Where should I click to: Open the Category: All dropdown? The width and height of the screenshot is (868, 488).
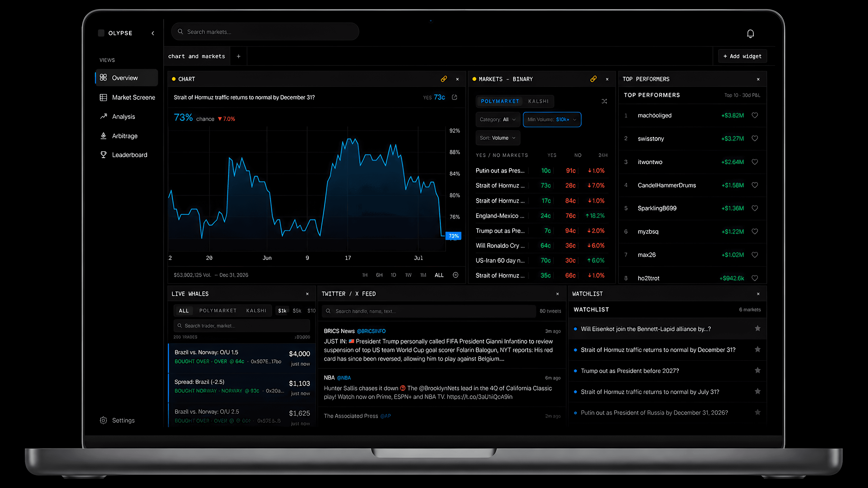coord(498,119)
